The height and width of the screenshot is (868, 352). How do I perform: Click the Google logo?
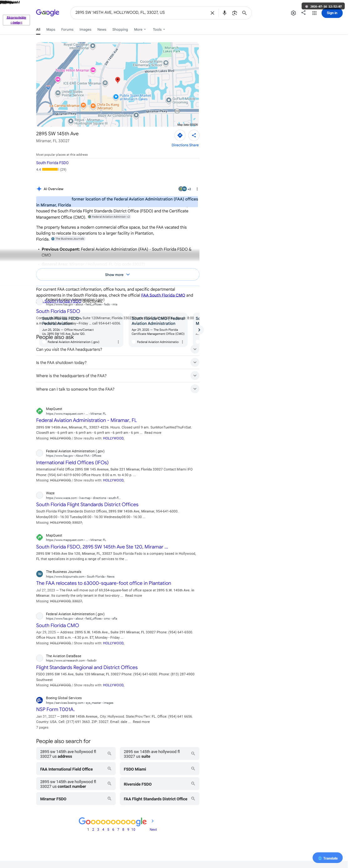[48, 13]
